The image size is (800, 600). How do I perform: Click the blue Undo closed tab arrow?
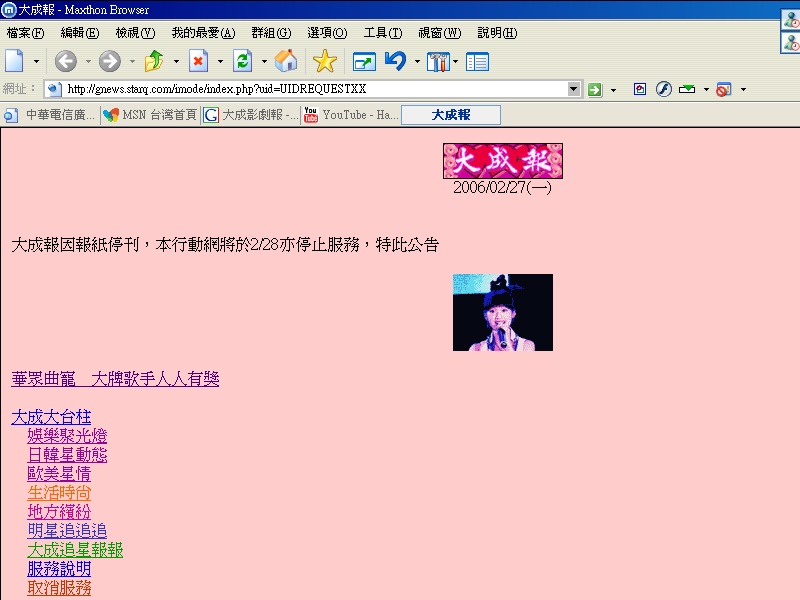pyautogui.click(x=396, y=61)
